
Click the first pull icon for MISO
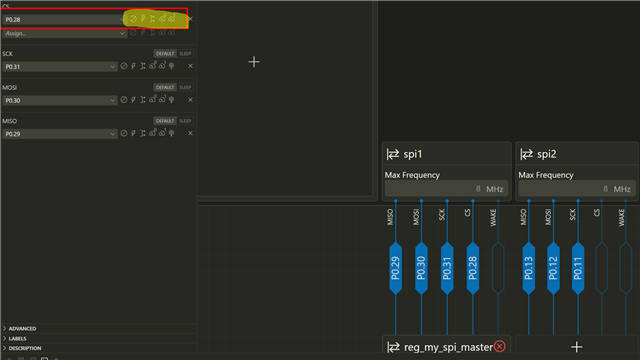pyautogui.click(x=153, y=133)
